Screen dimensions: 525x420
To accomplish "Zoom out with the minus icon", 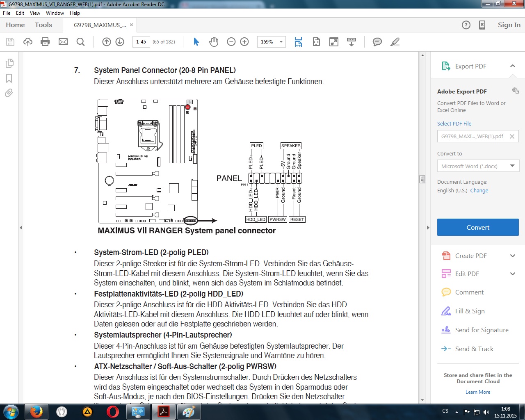I will coord(231,42).
